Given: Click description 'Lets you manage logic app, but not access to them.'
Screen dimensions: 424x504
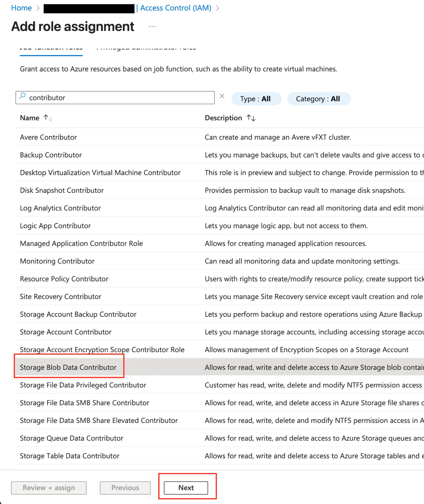Looking at the screenshot, I should click(x=286, y=226).
